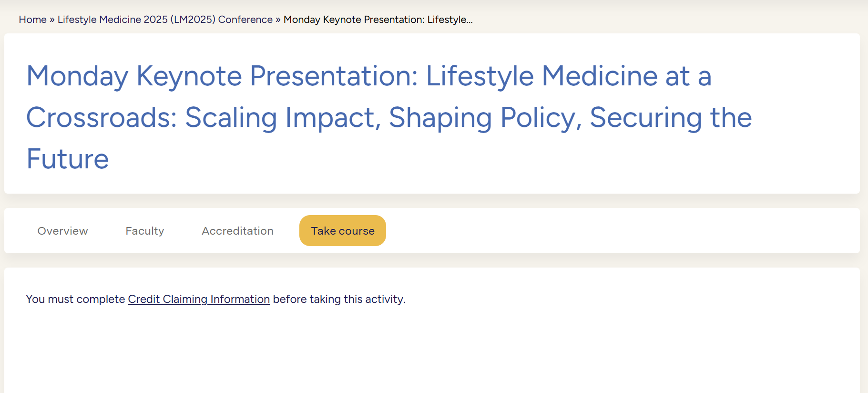868x393 pixels.
Task: Click "Securing the" in the heading
Action: point(670,118)
